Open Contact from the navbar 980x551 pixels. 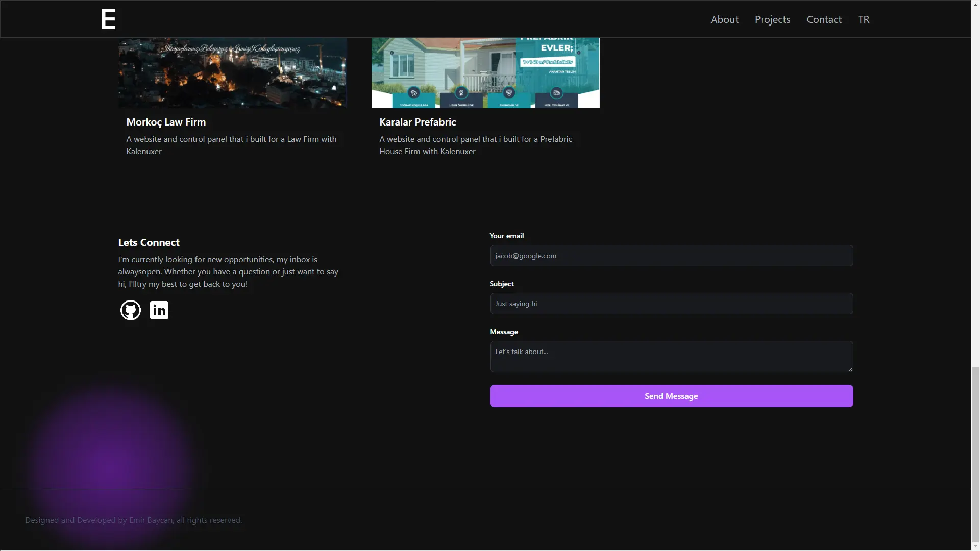tap(824, 19)
